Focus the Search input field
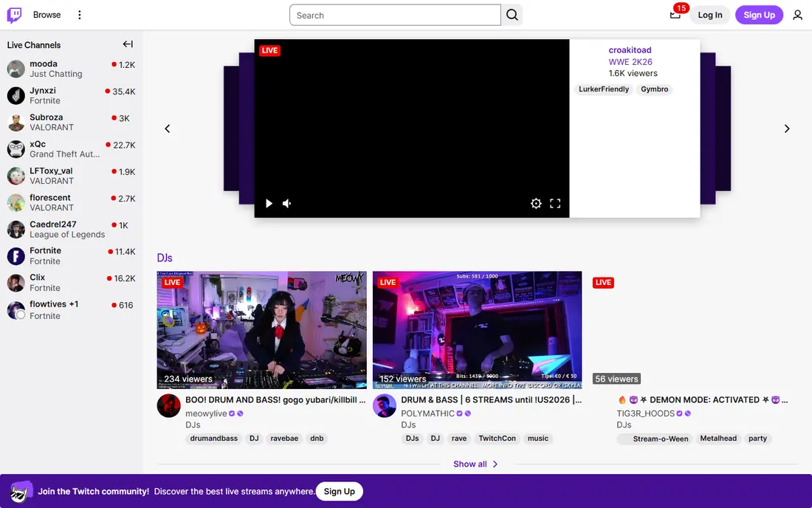 [395, 15]
